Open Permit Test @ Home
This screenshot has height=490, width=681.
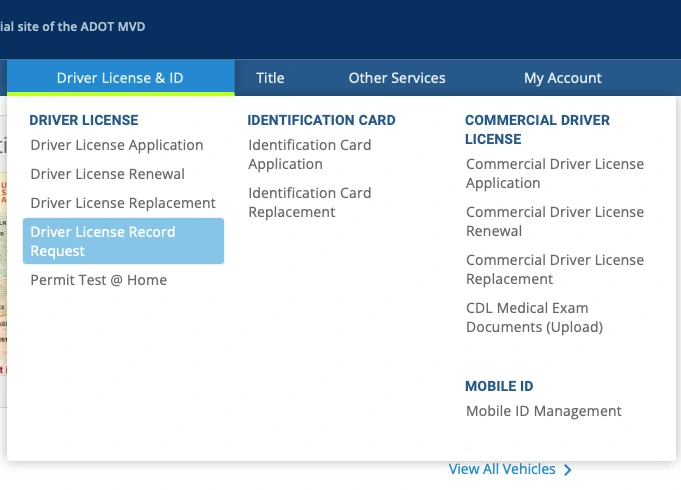[x=99, y=280]
